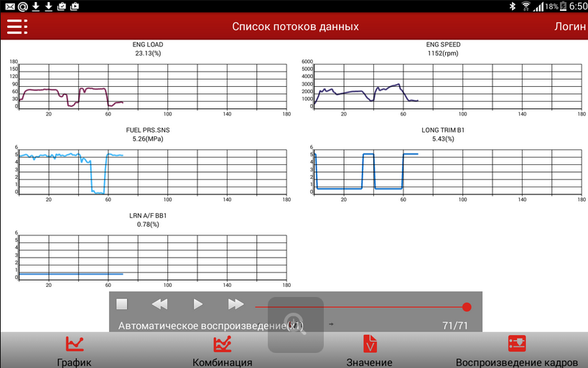This screenshot has width=588, height=368.
Task: Click the Логин button
Action: click(x=570, y=27)
